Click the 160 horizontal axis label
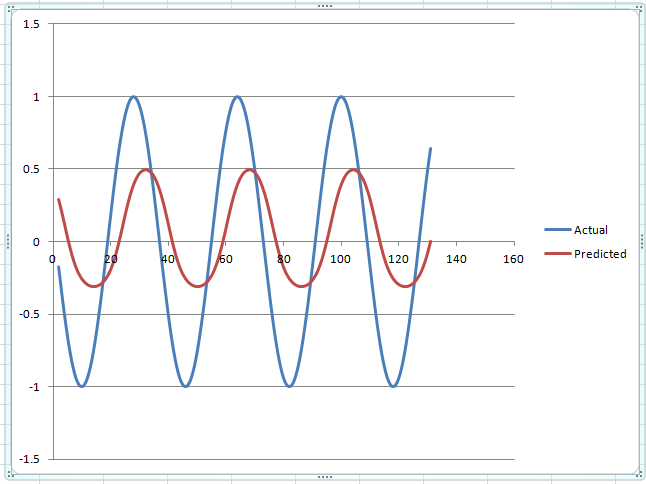Screen dimensions: 646x484 pos(513,259)
